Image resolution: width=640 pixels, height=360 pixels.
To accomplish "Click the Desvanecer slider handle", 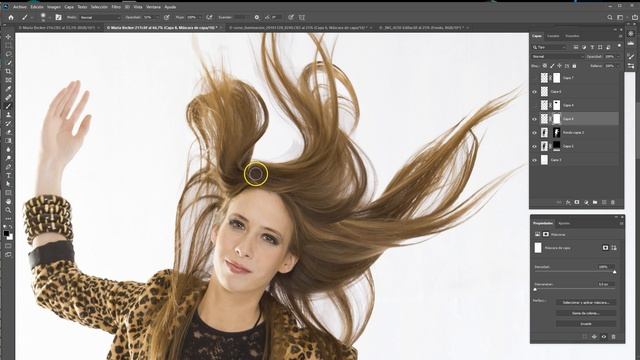I will 535,289.
